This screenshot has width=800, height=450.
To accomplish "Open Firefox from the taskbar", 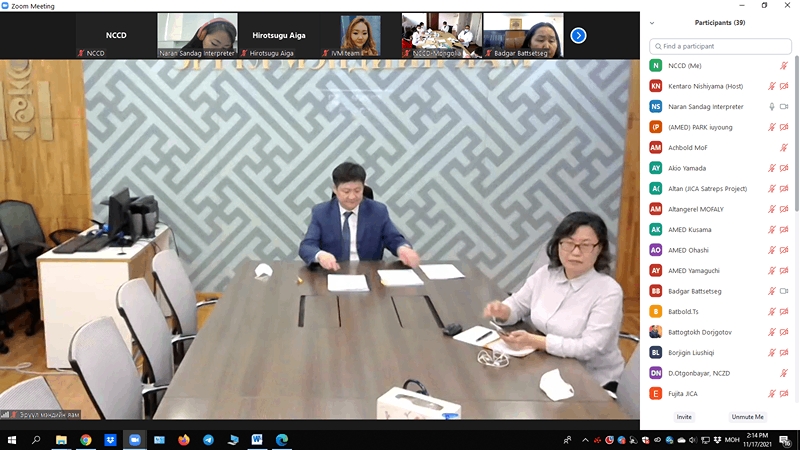I will pyautogui.click(x=184, y=440).
